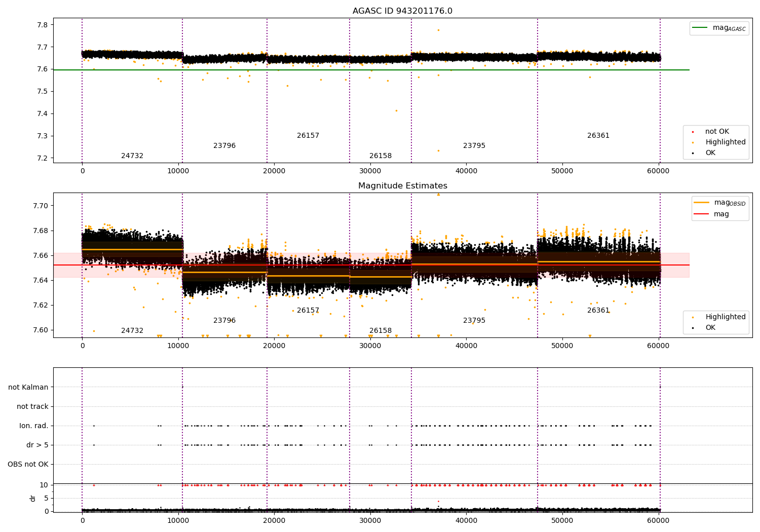Click the 7.60 tick on the middle plot
The image size is (760, 532).
[x=41, y=330]
